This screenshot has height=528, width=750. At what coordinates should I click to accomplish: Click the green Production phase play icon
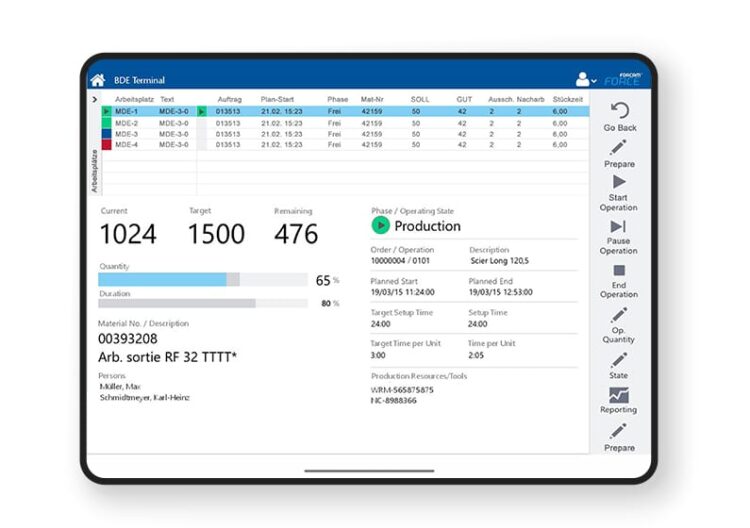tap(380, 226)
